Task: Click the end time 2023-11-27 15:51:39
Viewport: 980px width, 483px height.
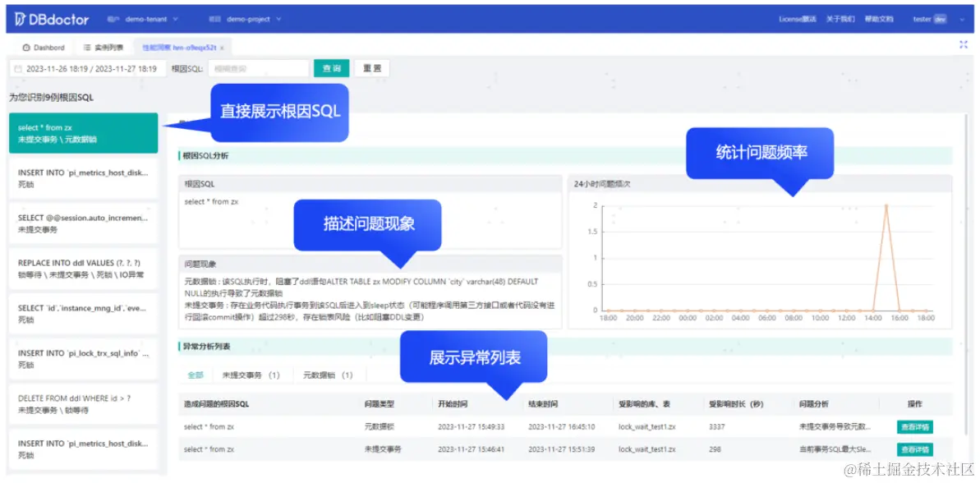Action: coord(561,449)
